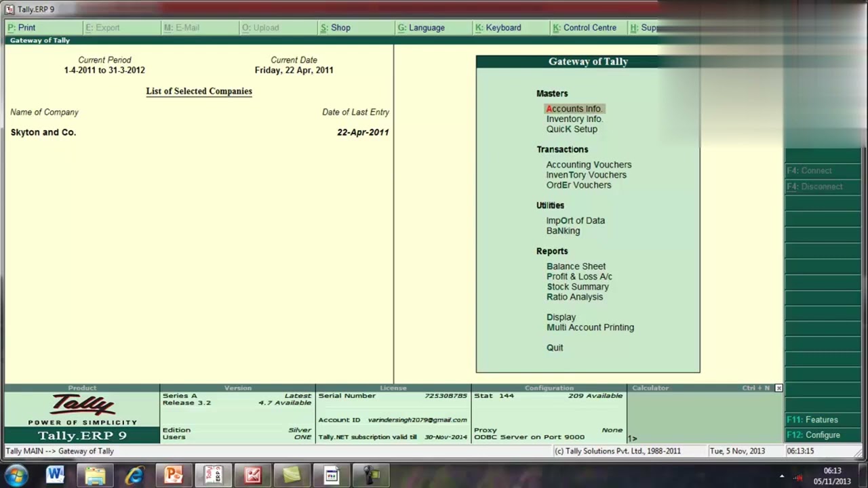This screenshot has width=868, height=488.
Task: Launch Internet Explorer from the taskbar
Action: point(134,474)
